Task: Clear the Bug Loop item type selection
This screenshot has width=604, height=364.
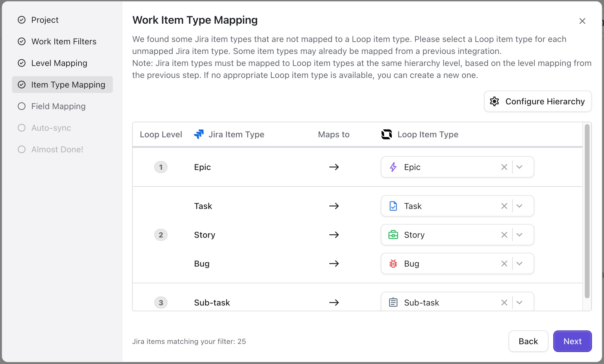Action: [504, 264]
